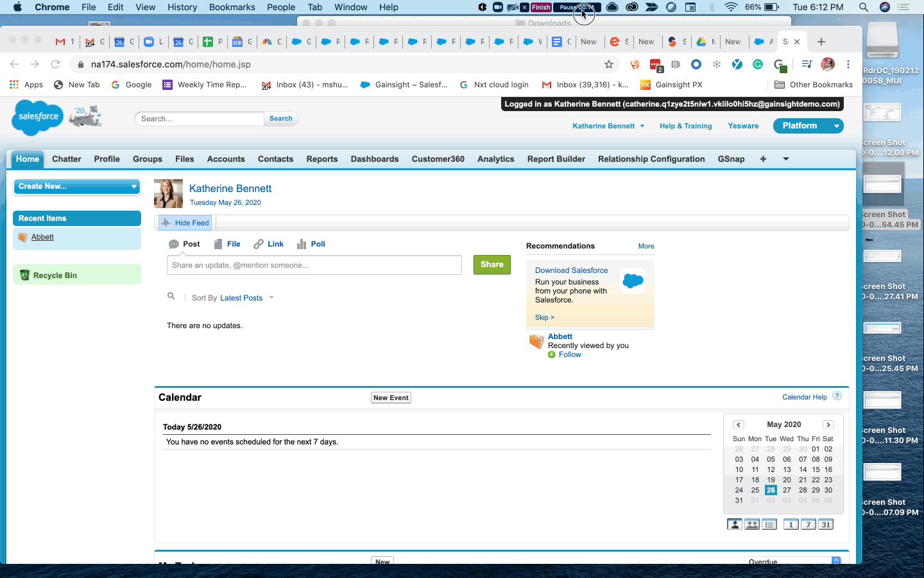Switch to multi-user calendar view
The image size is (924, 578).
[x=752, y=525]
